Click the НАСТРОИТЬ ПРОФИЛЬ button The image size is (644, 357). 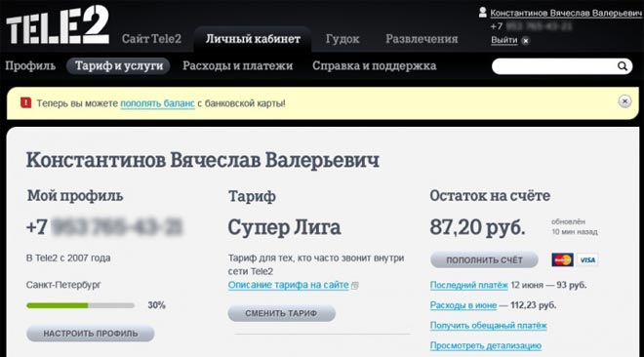tap(91, 334)
